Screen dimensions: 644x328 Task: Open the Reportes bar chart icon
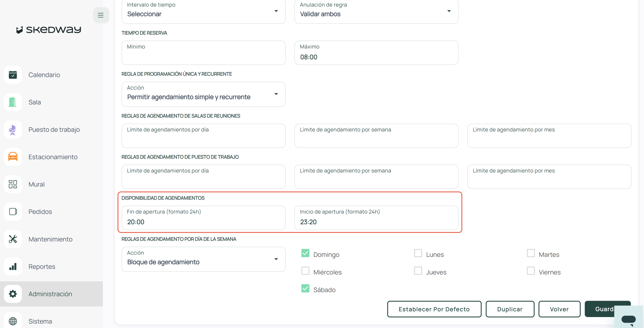[x=13, y=266]
